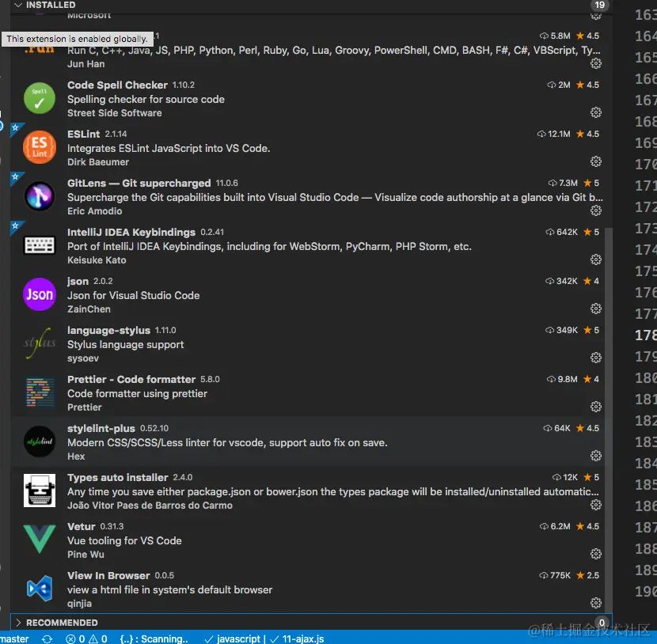Expand the RECOMMENDED extensions section
657x644 pixels.
[18, 623]
